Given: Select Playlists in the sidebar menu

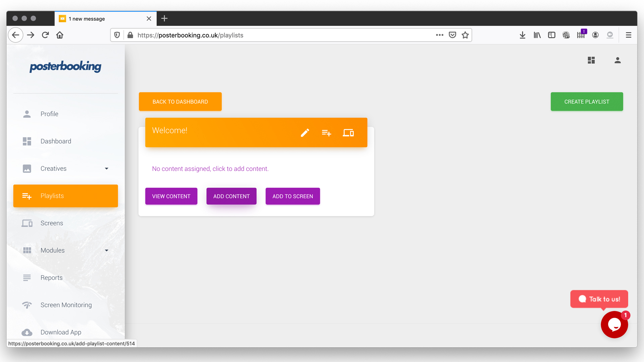Looking at the screenshot, I should 52,196.
